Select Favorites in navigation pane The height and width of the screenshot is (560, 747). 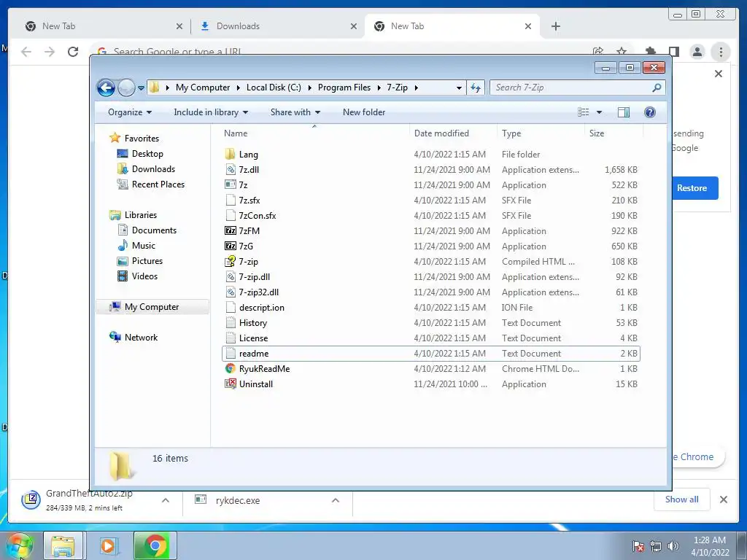pos(142,139)
